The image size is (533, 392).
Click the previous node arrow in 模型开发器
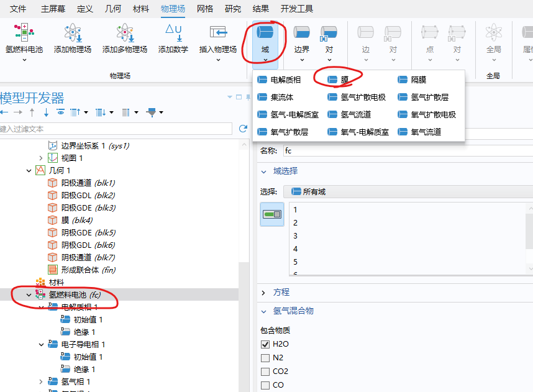(4, 112)
